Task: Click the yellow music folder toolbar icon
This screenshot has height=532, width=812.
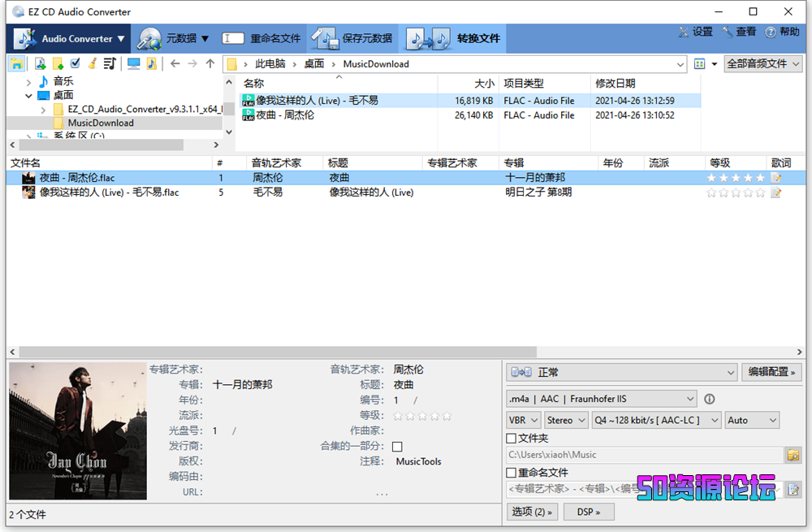Action: click(151, 63)
